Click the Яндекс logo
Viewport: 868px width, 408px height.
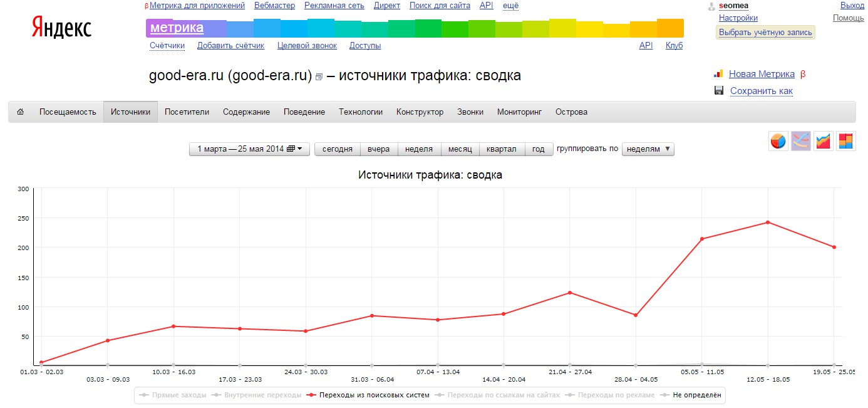click(x=61, y=29)
